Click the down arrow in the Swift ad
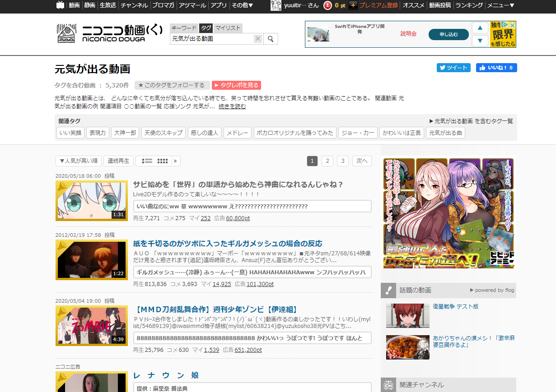Image resolution: width=556 pixels, height=392 pixels. pos(480,41)
